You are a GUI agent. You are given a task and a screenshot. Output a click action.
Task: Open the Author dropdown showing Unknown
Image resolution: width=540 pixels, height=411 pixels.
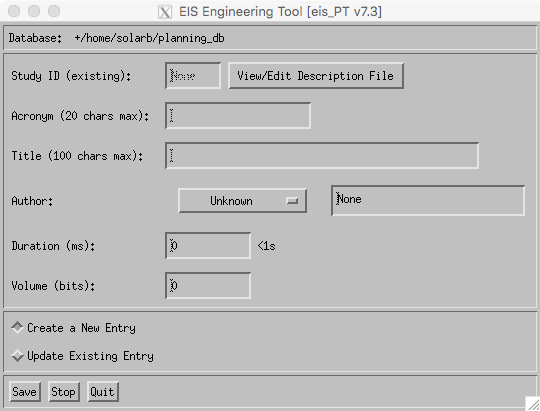(x=242, y=201)
